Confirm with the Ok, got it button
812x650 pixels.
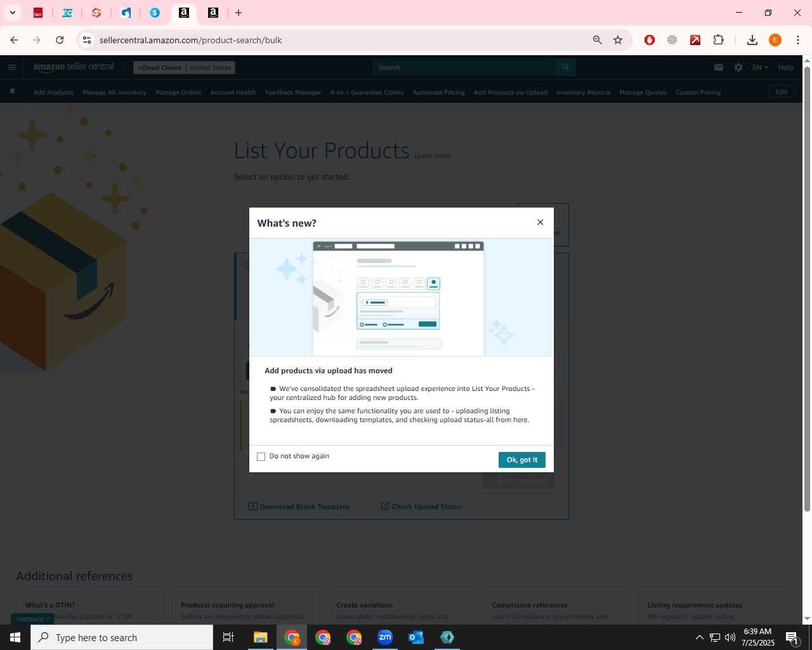522,460
